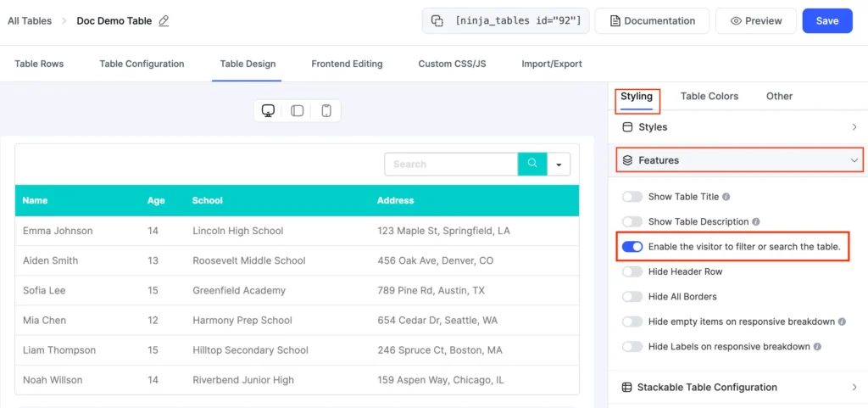Collapse the Features section
The width and height of the screenshot is (868, 408).
(x=739, y=160)
